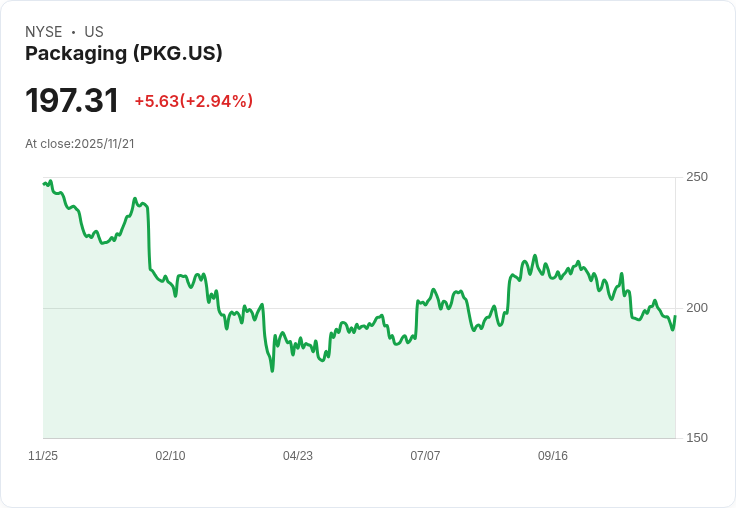Select the +5.63(+2.94%) price change figure

tap(193, 101)
